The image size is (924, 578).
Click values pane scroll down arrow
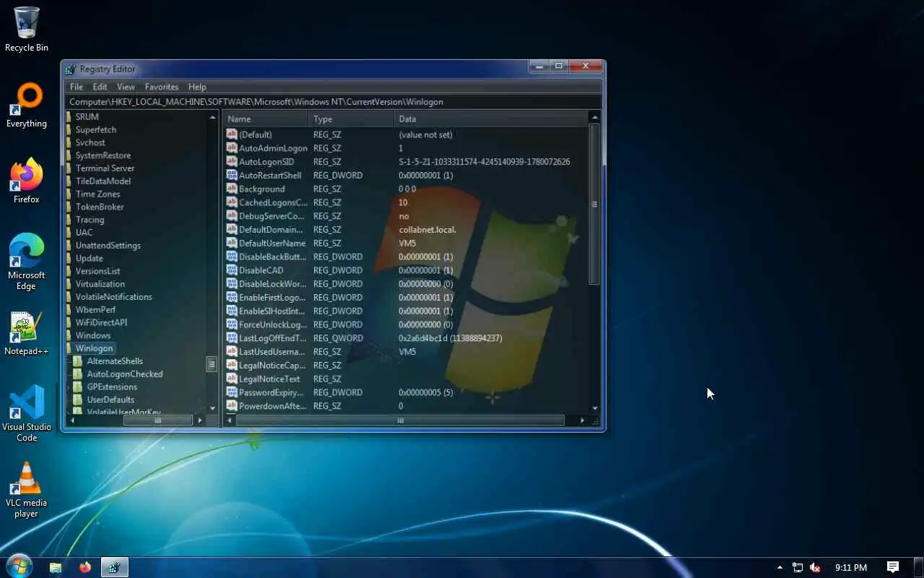[595, 408]
